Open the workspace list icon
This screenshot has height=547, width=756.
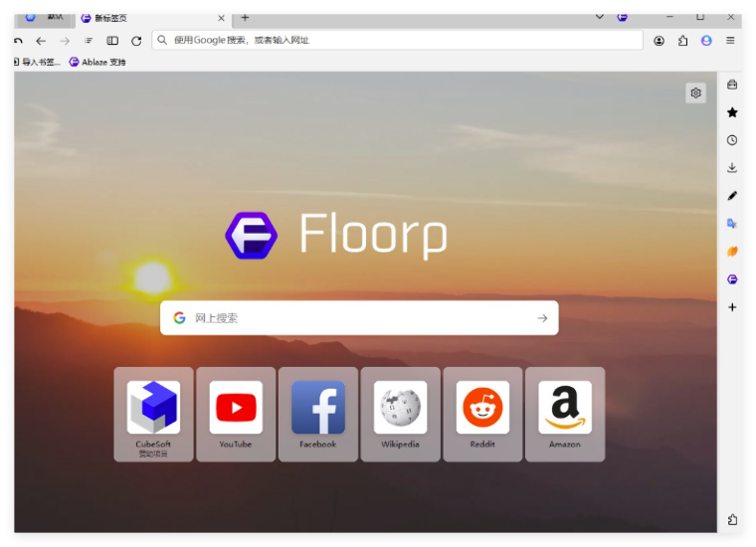click(89, 41)
